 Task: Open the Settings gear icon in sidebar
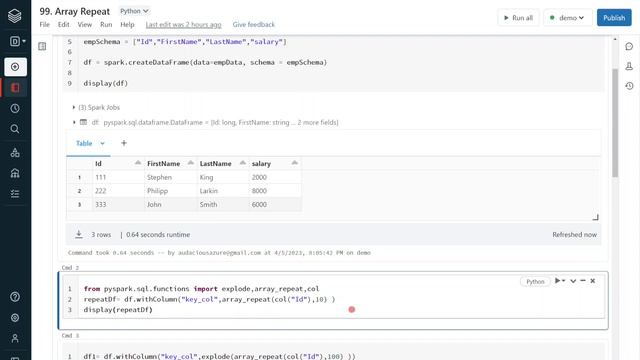(15, 318)
